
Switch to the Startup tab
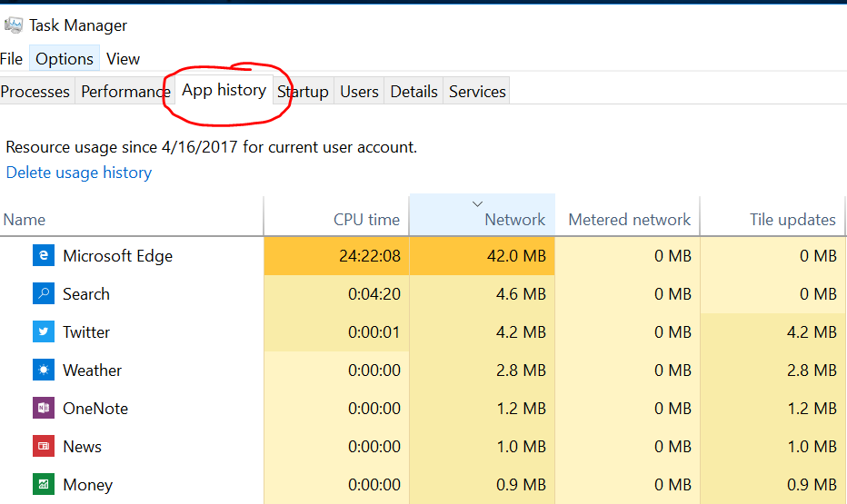tap(303, 91)
